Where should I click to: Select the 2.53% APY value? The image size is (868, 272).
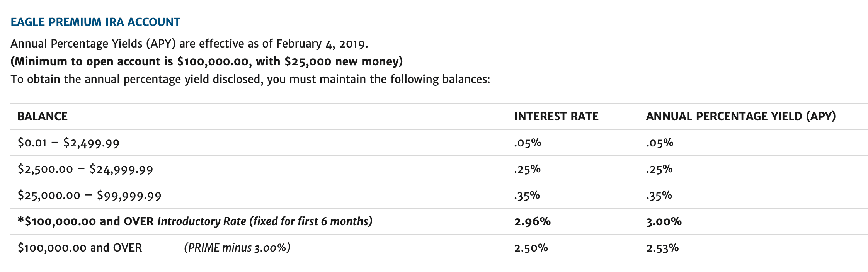click(662, 248)
